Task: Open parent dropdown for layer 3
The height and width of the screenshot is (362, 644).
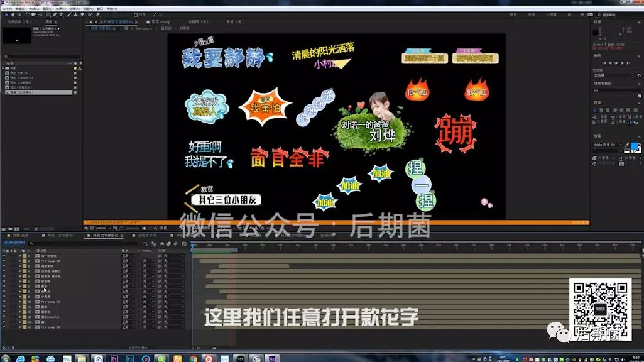Action: click(x=173, y=266)
